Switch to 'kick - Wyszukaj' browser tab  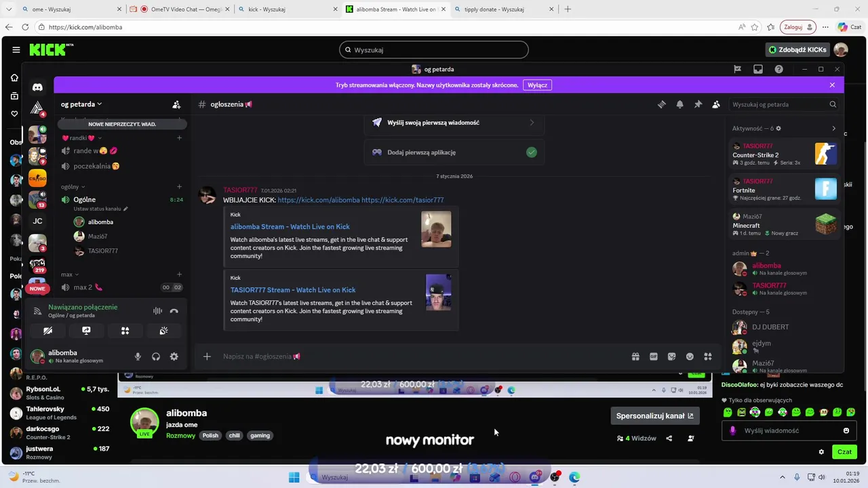pos(287,9)
